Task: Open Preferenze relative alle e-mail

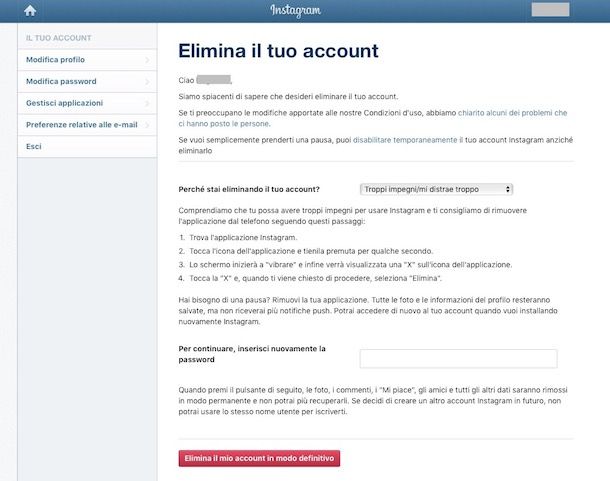Action: pyautogui.click(x=82, y=125)
